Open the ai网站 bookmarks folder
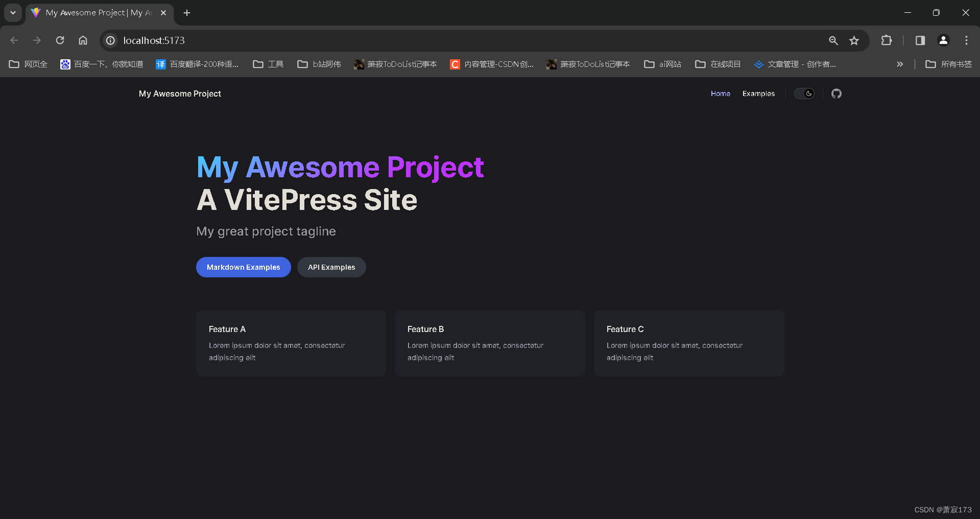Screen dimensions: 980x519 pos(663,64)
